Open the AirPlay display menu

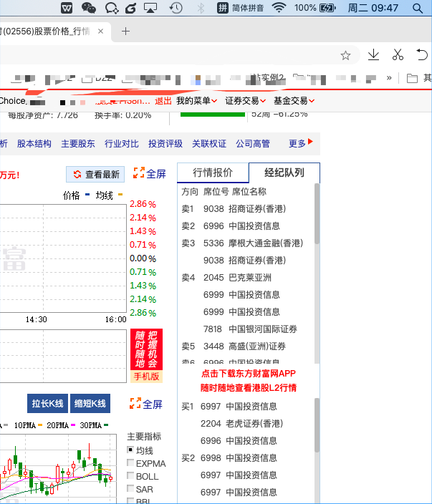pos(150,8)
